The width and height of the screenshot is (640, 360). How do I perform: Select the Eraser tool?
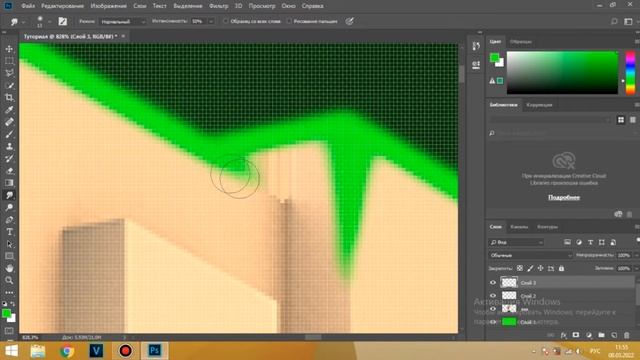tap(9, 171)
